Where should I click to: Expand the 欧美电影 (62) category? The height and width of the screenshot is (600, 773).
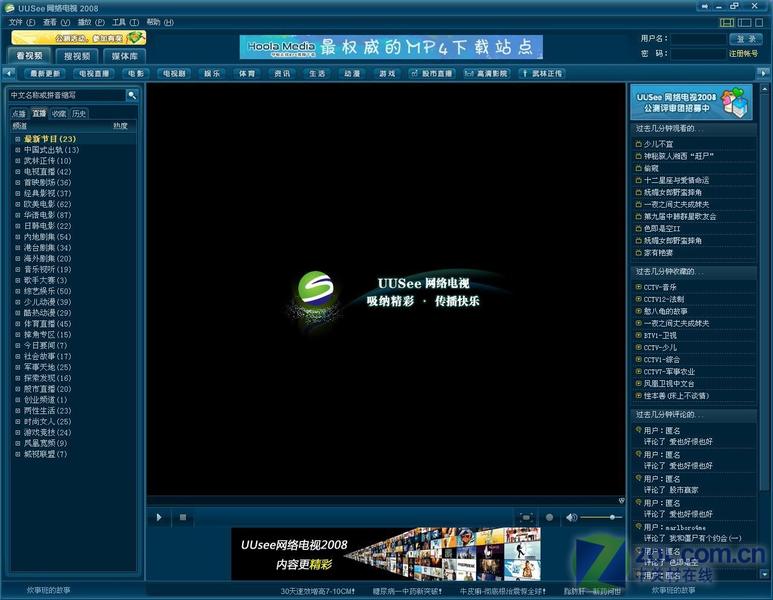coord(18,204)
